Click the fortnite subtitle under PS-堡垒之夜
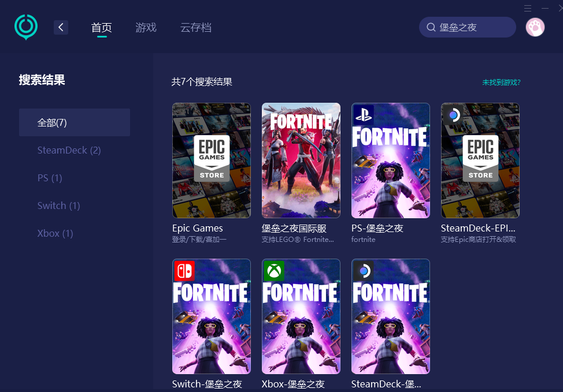Image resolution: width=563 pixels, height=392 pixels. click(x=364, y=240)
